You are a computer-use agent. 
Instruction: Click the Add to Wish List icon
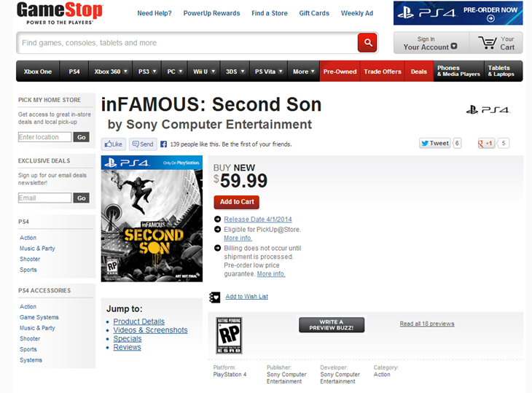[x=215, y=297]
